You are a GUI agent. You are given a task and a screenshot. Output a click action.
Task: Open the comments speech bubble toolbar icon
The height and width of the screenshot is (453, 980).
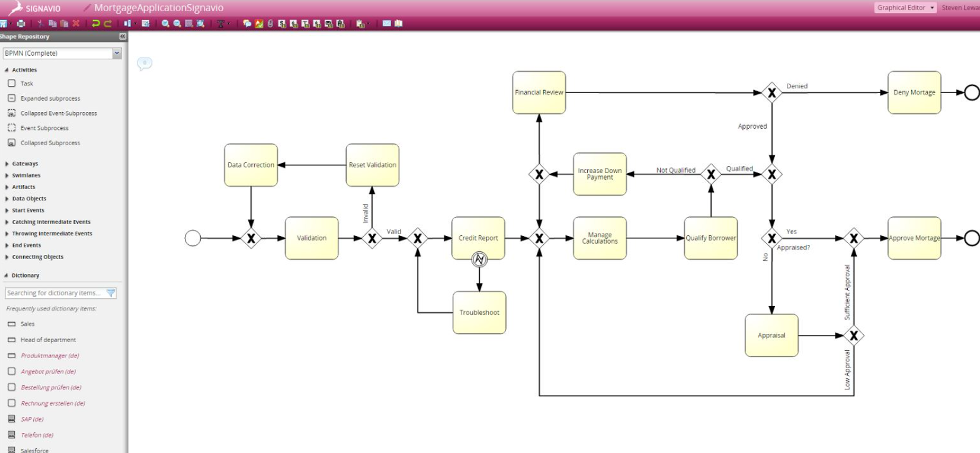pyautogui.click(x=247, y=24)
